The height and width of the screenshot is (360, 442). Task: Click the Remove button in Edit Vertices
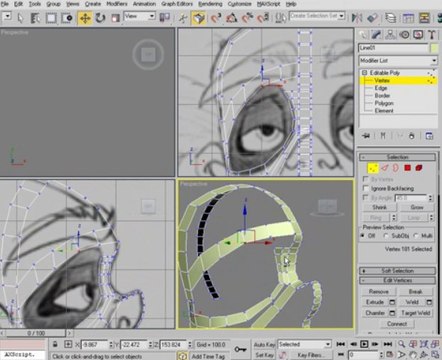click(379, 292)
